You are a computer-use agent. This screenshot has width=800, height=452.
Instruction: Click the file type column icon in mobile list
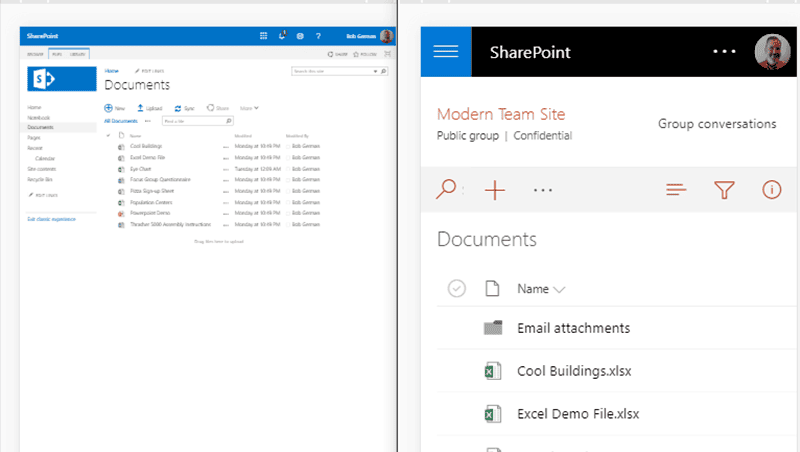(492, 288)
